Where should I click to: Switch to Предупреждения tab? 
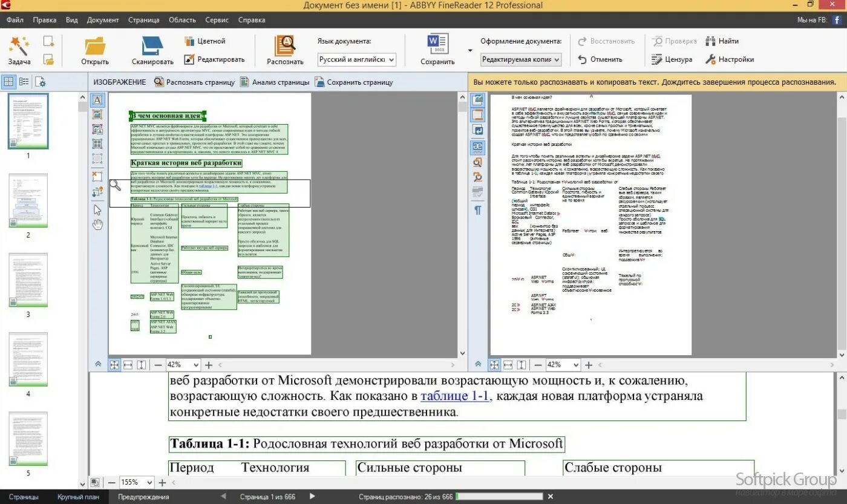click(x=143, y=497)
